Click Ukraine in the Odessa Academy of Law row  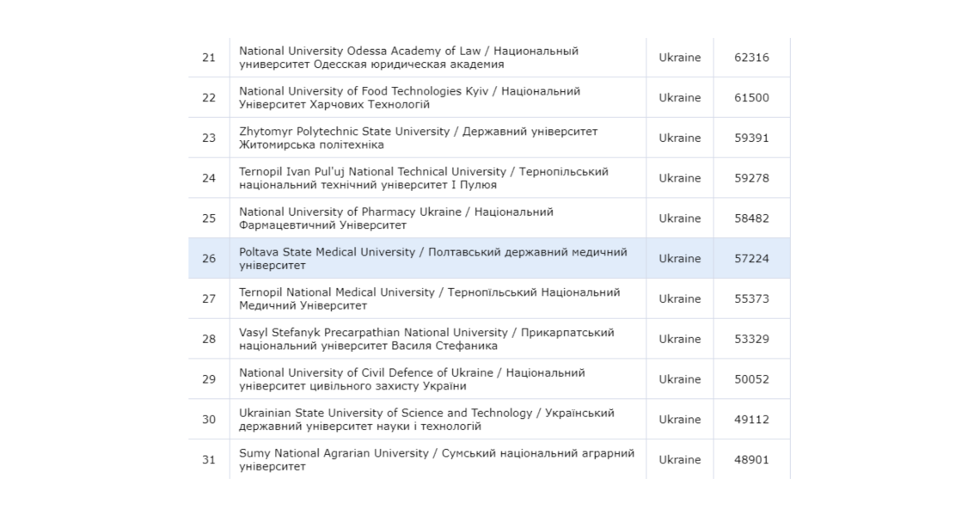coord(679,58)
